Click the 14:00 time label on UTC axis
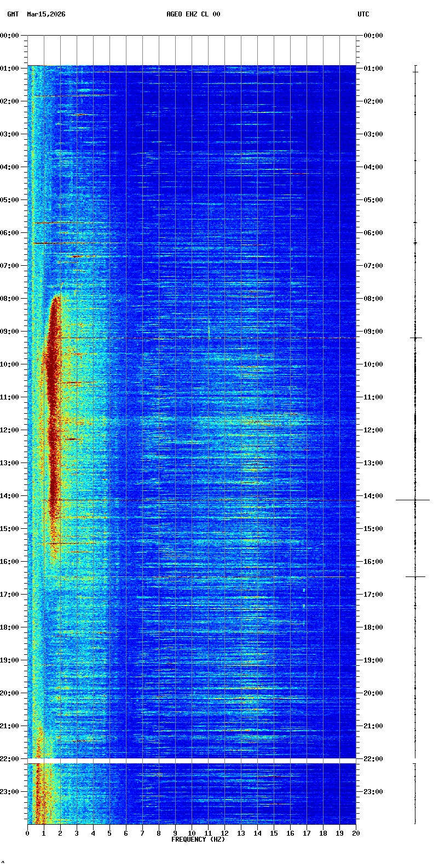Image resolution: width=439 pixels, height=868 pixels. pos(373,496)
